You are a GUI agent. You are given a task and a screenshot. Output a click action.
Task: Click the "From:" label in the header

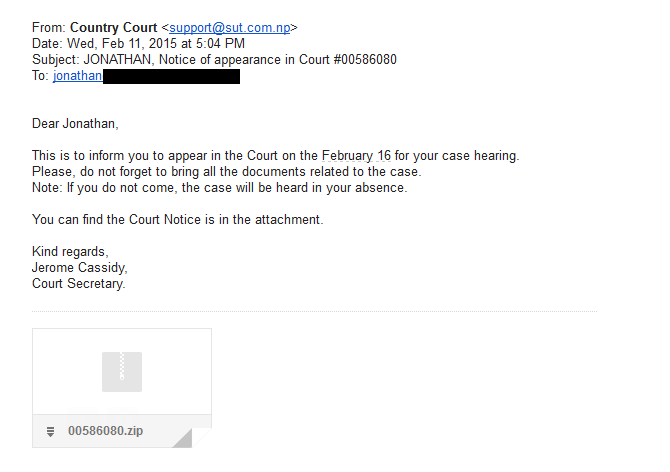click(48, 28)
